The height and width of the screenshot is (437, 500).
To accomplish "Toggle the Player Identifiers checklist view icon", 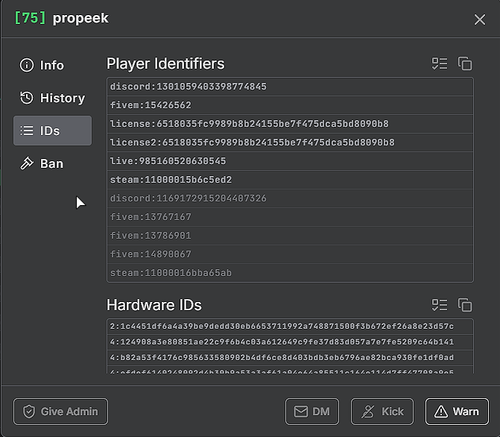I will pyautogui.click(x=439, y=64).
